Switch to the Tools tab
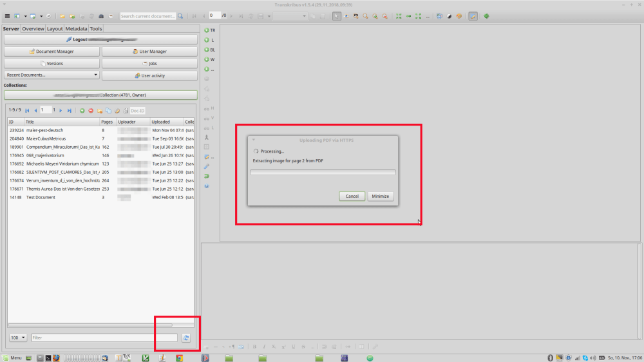Viewport: 644px width, 362px height. pyautogui.click(x=96, y=29)
